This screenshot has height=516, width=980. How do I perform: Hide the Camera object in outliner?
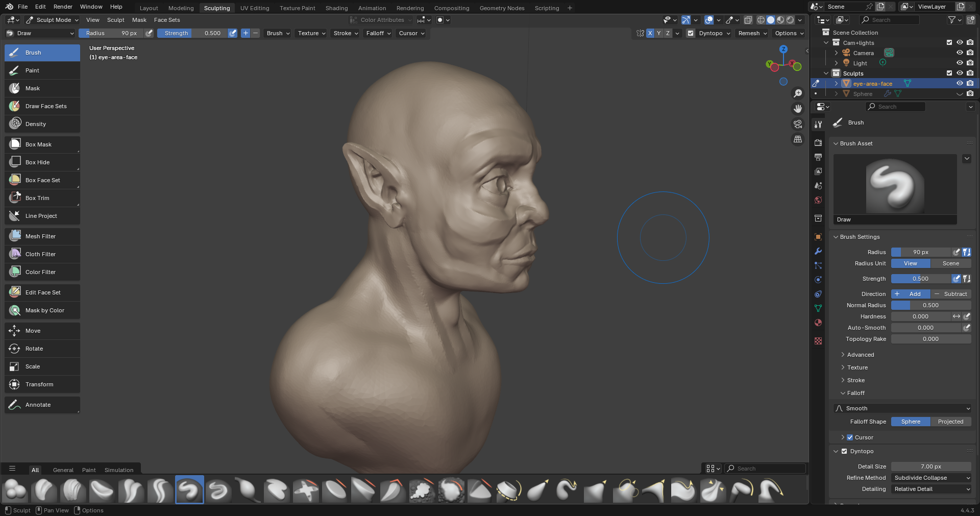click(x=960, y=53)
